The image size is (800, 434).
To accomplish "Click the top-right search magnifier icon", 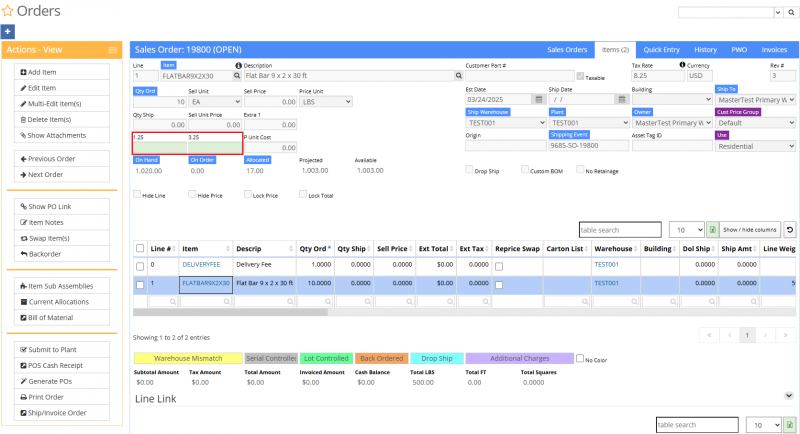I will [789, 13].
